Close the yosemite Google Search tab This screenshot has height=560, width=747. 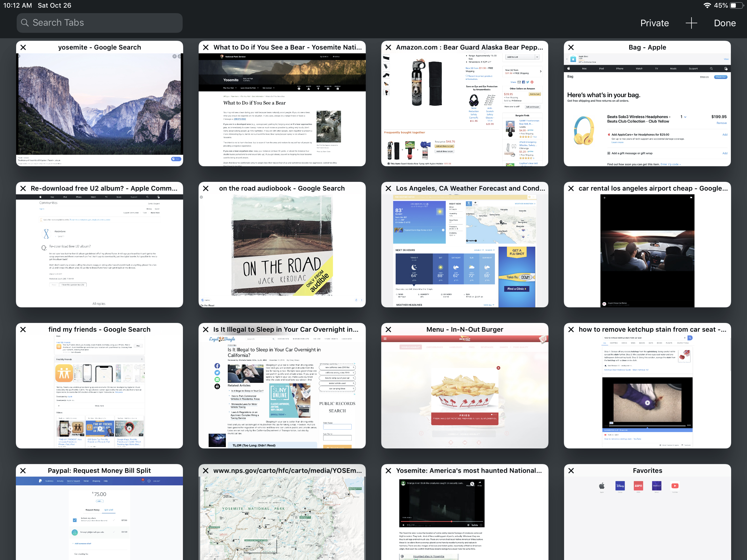click(23, 47)
